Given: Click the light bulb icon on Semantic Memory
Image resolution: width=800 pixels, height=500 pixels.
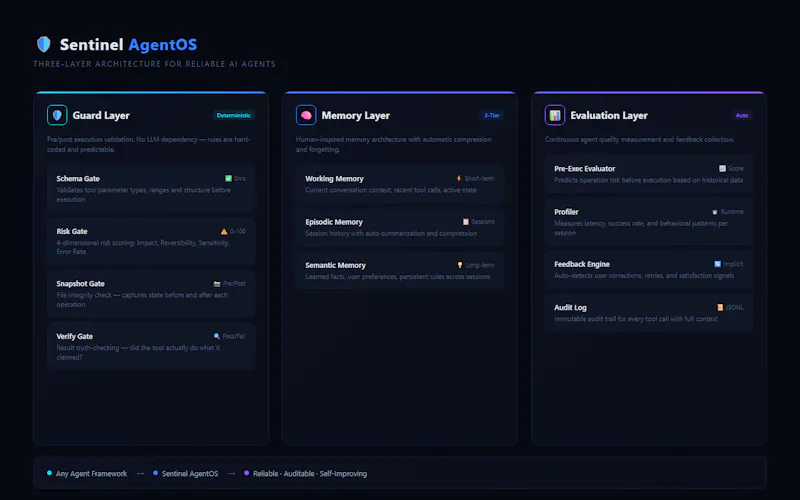Looking at the screenshot, I should [x=460, y=265].
